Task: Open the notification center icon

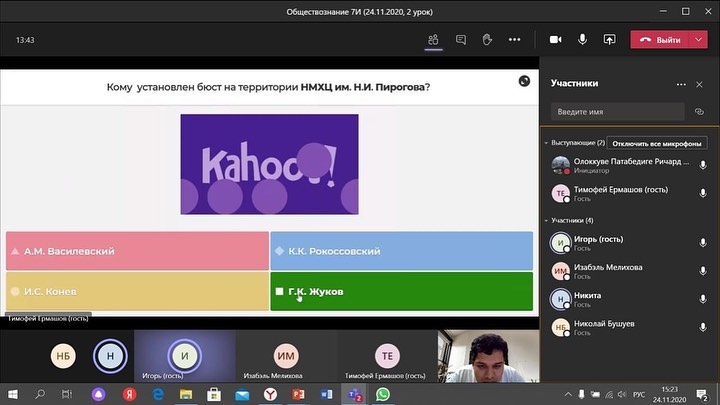Action: (702, 394)
